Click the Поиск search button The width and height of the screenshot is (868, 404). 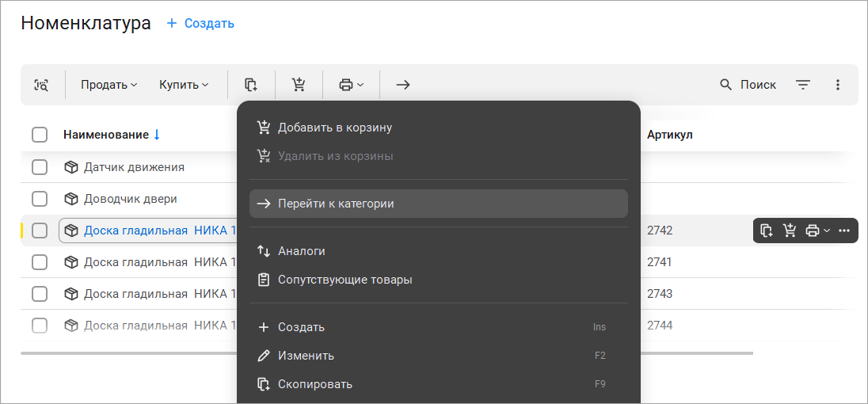click(748, 85)
